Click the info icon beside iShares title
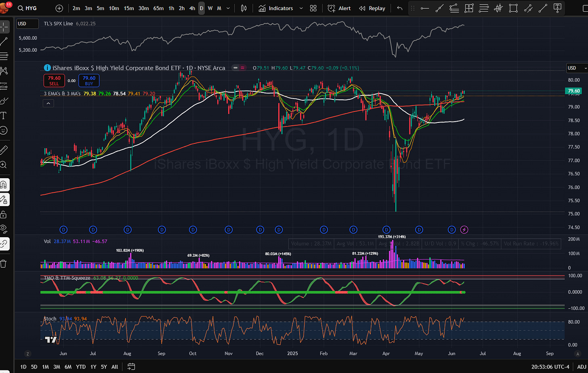 47,68
